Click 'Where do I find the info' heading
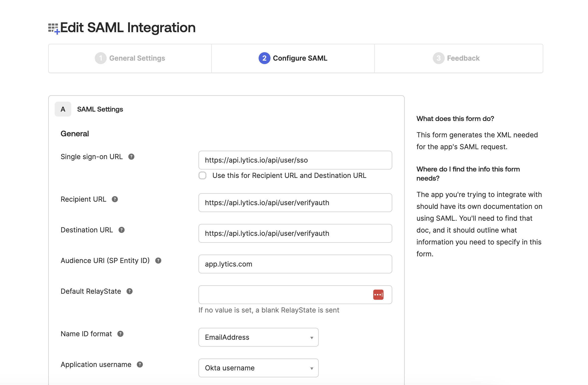Viewport: 588px width, 385px height. 468,174
